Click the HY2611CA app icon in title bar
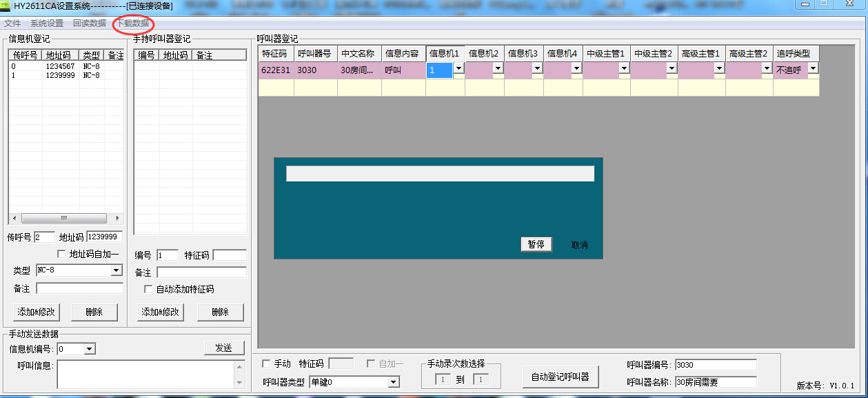This screenshot has height=398, width=868. point(6,6)
